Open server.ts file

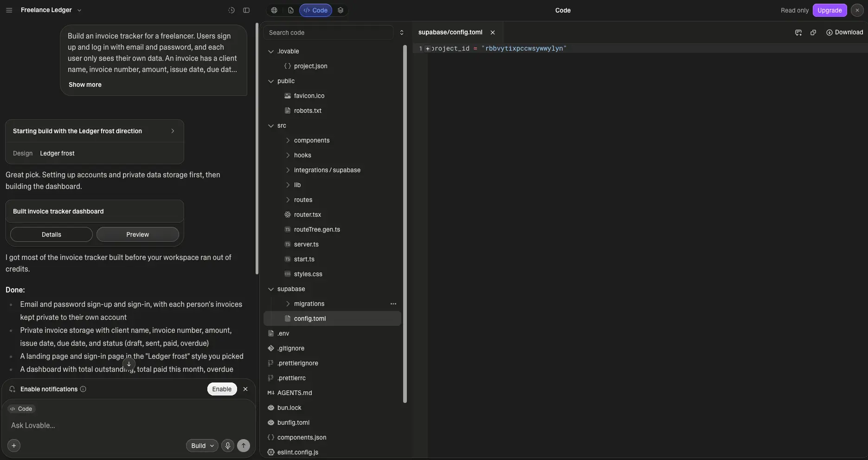click(332, 244)
